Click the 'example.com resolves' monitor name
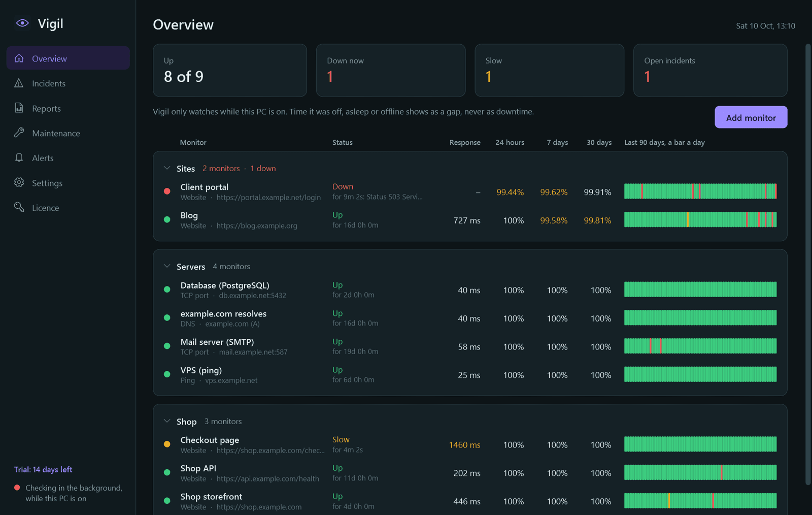812x515 pixels. pos(223,314)
